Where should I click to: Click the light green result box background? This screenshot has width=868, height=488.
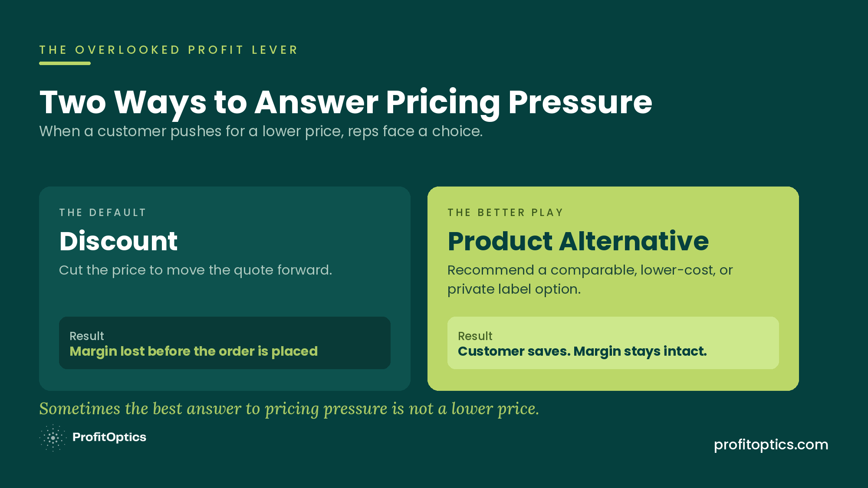click(x=613, y=343)
